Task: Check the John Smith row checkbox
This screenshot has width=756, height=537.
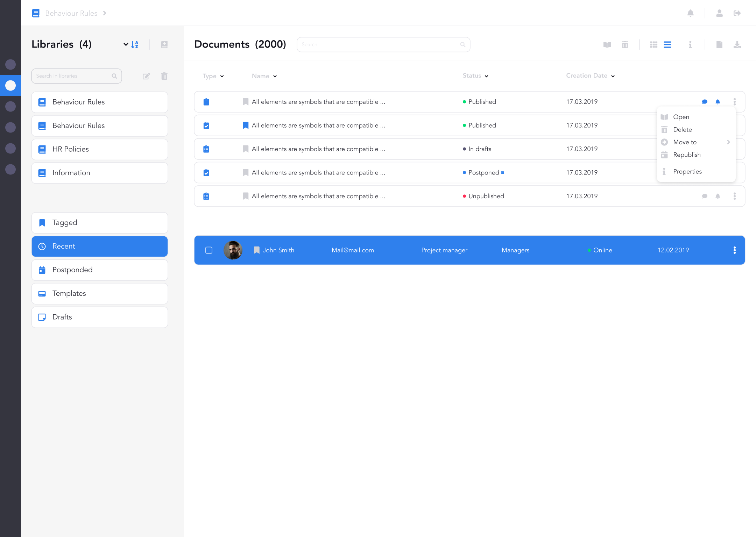Action: point(209,250)
